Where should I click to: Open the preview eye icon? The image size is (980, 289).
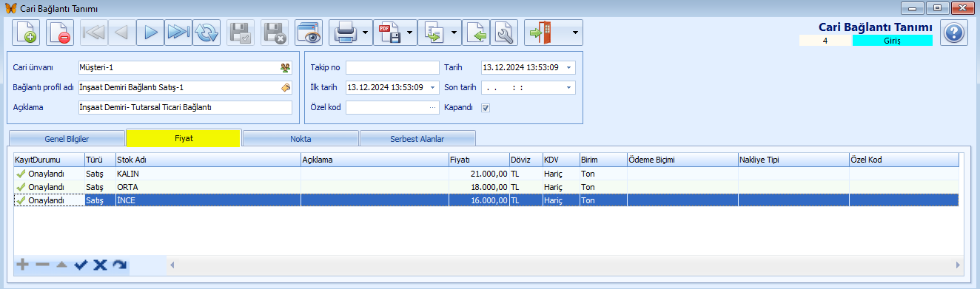308,33
